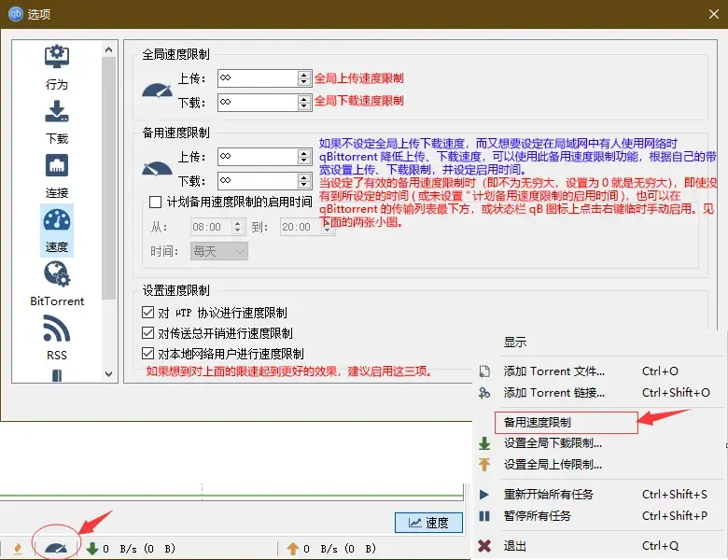
Task: Toggle 对传送总开销进行速度限制 checkbox
Action: (147, 333)
